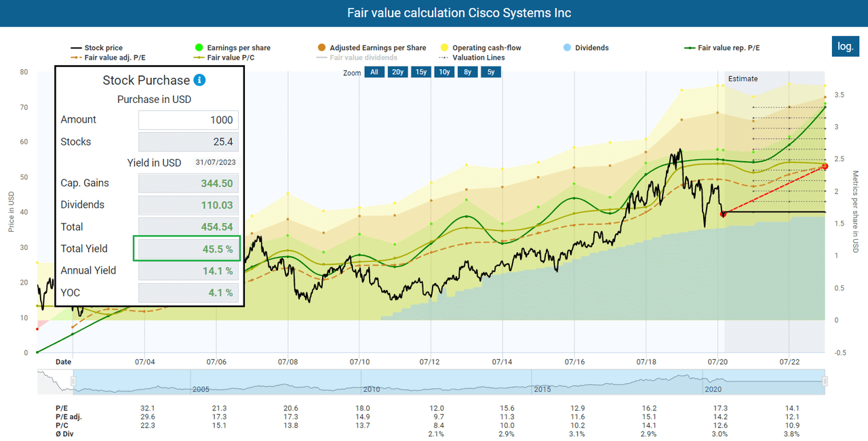Click the chart title Fair value calculation Cisco

(x=459, y=13)
